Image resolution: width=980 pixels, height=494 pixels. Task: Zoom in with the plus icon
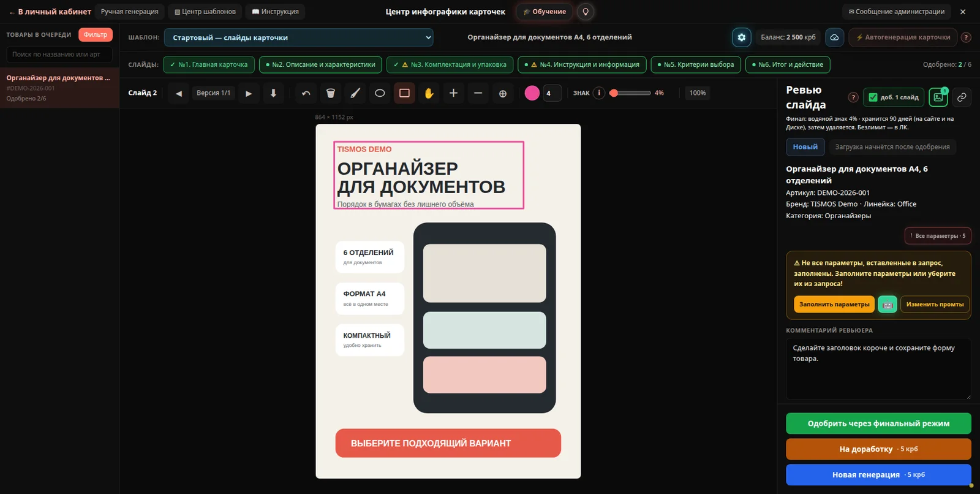click(x=453, y=93)
